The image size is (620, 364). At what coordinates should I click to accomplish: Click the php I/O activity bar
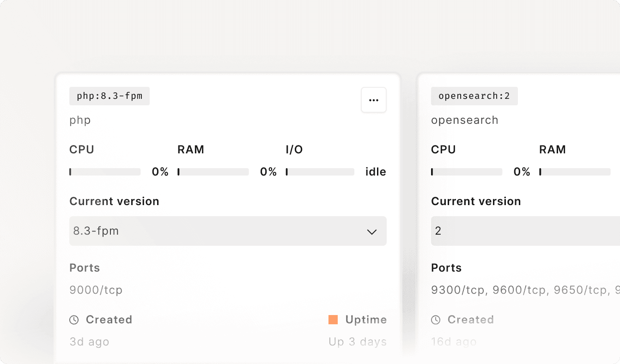(x=320, y=172)
